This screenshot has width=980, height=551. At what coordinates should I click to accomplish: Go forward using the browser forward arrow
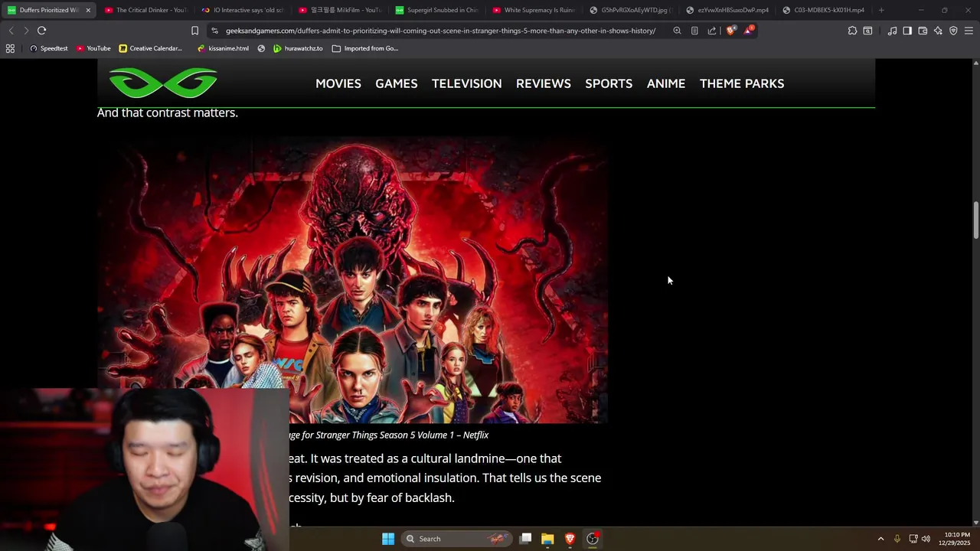coord(26,31)
